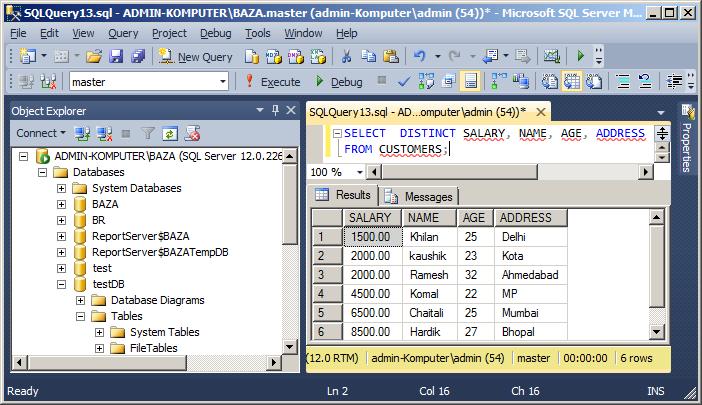This screenshot has height=405, width=702.
Task: Open the Project menu
Action: pos(169,33)
